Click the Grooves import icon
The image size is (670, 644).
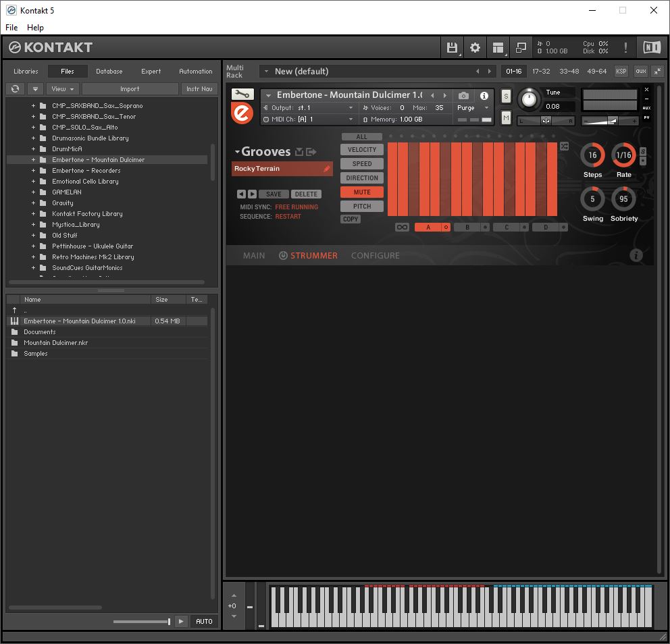click(299, 152)
